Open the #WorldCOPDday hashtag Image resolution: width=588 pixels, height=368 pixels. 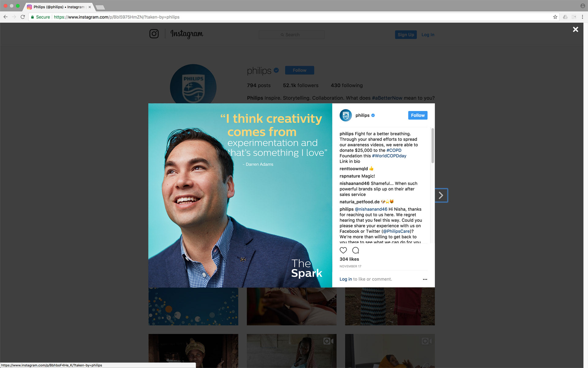point(389,156)
